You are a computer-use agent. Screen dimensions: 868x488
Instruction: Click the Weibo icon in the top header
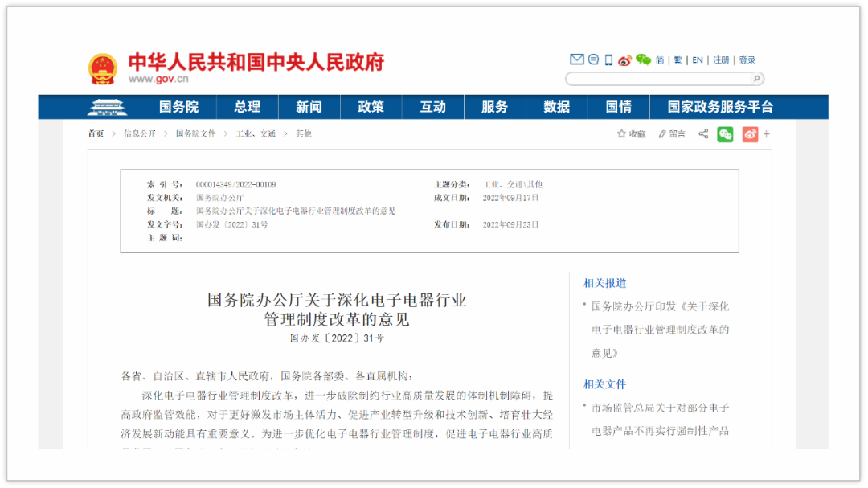624,59
